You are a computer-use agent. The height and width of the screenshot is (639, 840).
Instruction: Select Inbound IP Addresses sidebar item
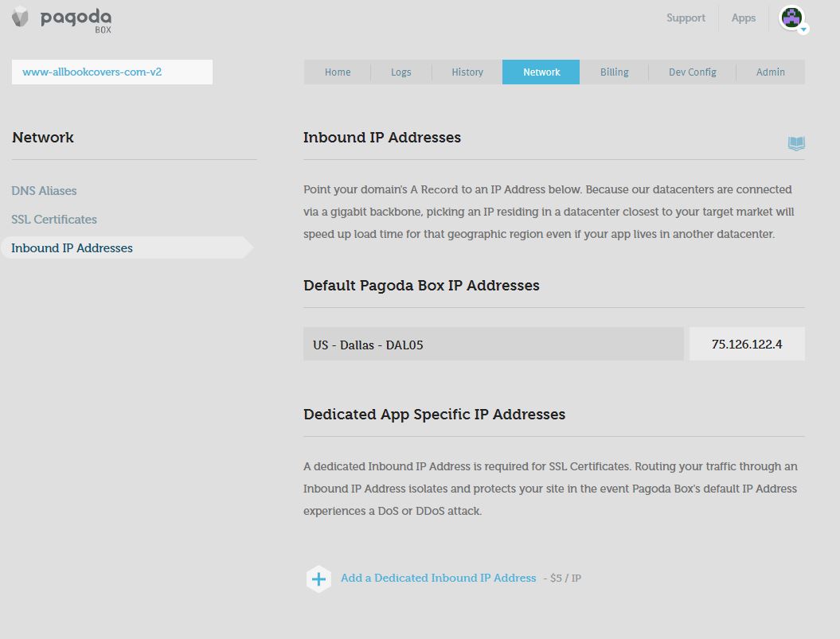coord(127,247)
